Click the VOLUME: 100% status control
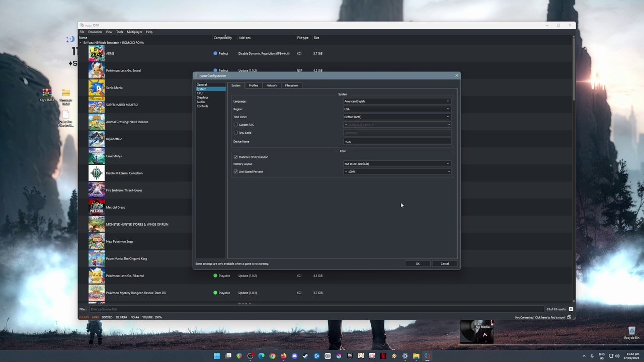 tap(152, 317)
